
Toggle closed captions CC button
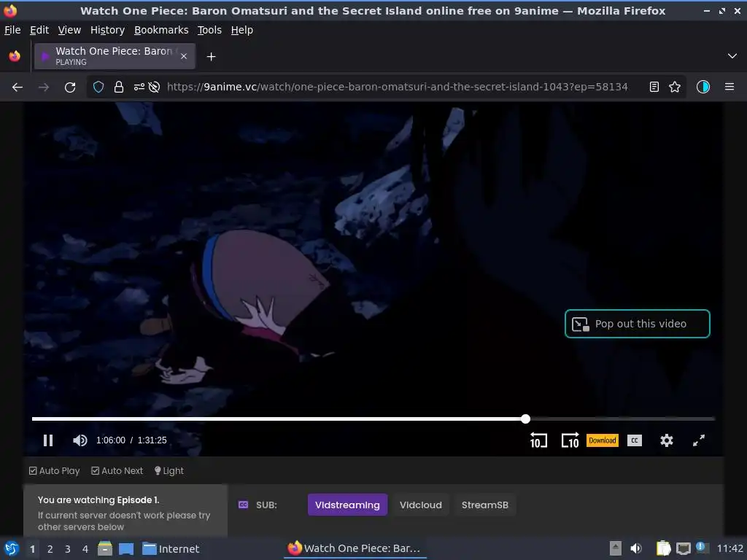click(x=635, y=440)
